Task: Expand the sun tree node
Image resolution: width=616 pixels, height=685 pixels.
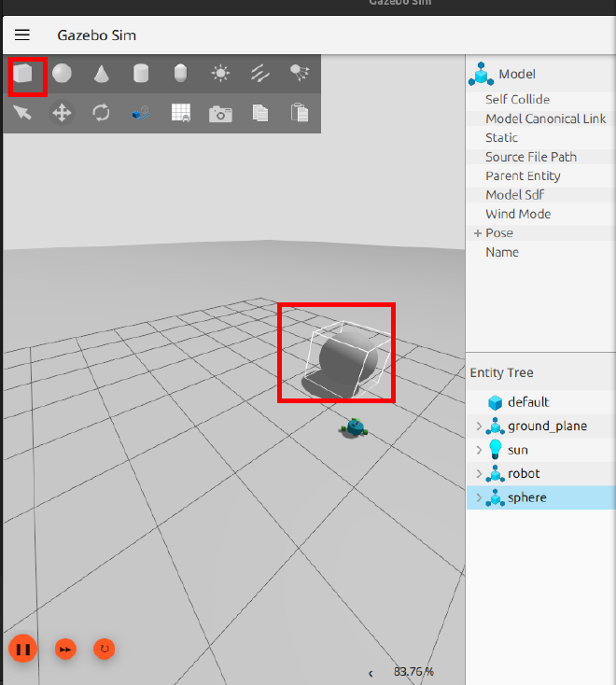Action: [479, 450]
